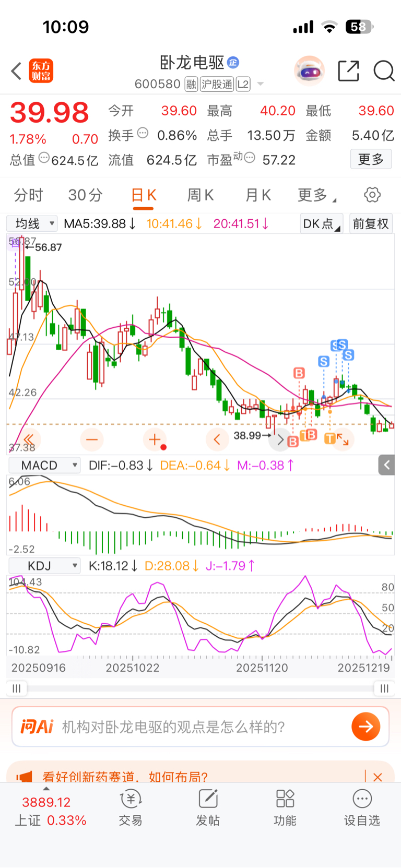Switch to 周K tab
This screenshot has height=868, width=401.
point(200,195)
